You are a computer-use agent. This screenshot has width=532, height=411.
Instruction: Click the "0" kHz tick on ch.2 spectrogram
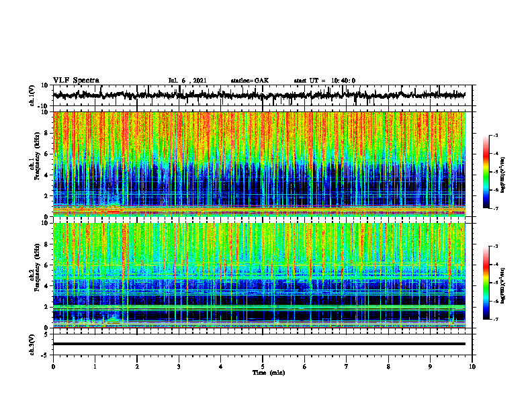pos(47,328)
